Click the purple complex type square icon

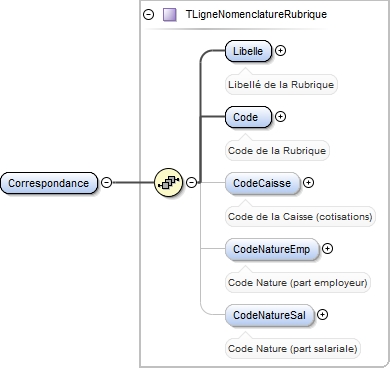pyautogui.click(x=169, y=15)
